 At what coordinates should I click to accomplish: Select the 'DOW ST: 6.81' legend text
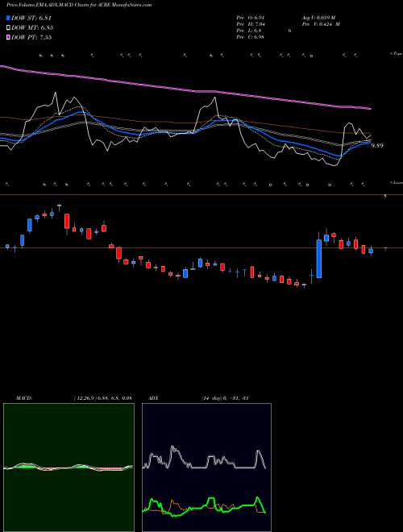tap(31, 18)
